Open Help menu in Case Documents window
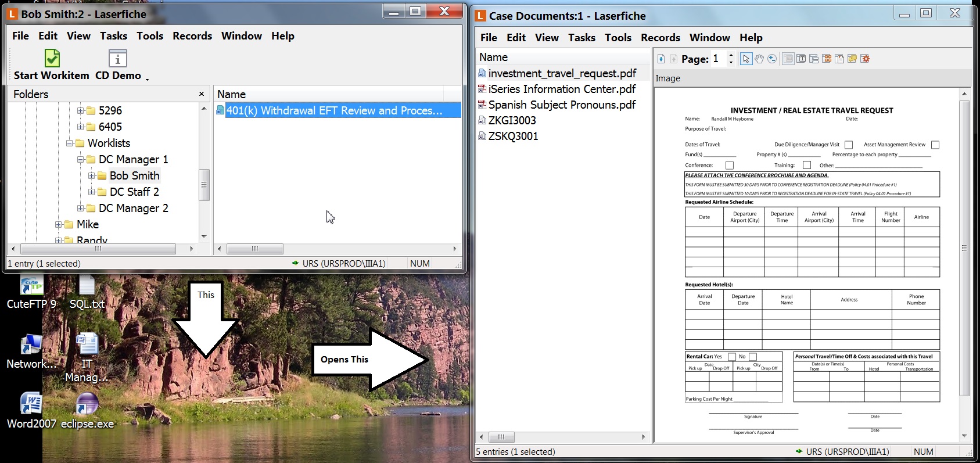Image resolution: width=980 pixels, height=463 pixels. 751,38
